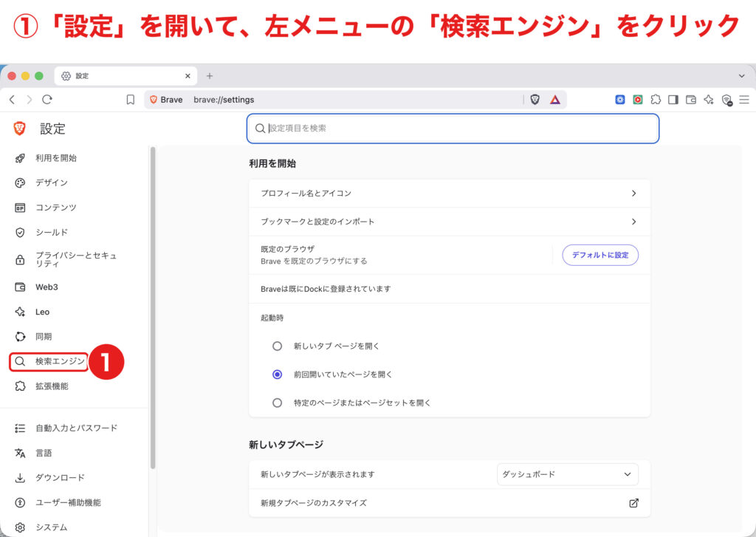This screenshot has height=537, width=756.
Task: Open Leo AI sparkle toolbar icon
Action: click(708, 100)
